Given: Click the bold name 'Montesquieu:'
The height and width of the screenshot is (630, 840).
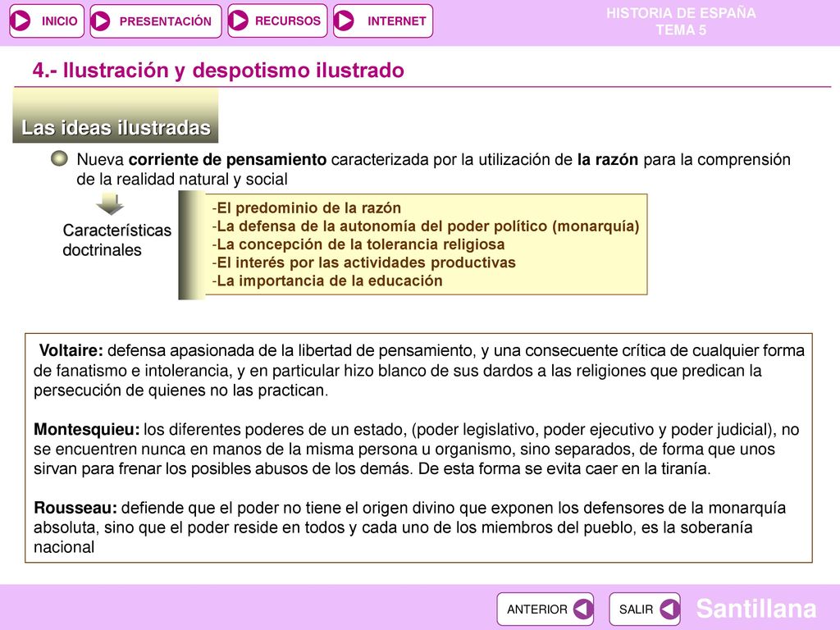Looking at the screenshot, I should [x=87, y=429].
